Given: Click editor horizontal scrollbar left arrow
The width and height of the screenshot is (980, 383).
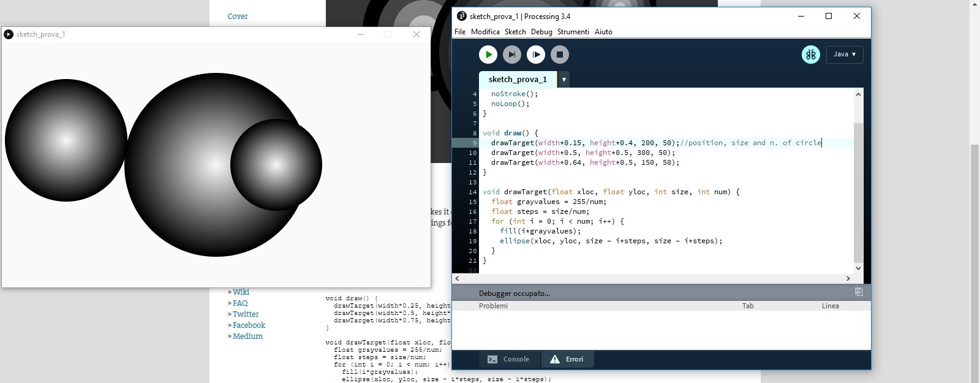Looking at the screenshot, I should [x=456, y=278].
